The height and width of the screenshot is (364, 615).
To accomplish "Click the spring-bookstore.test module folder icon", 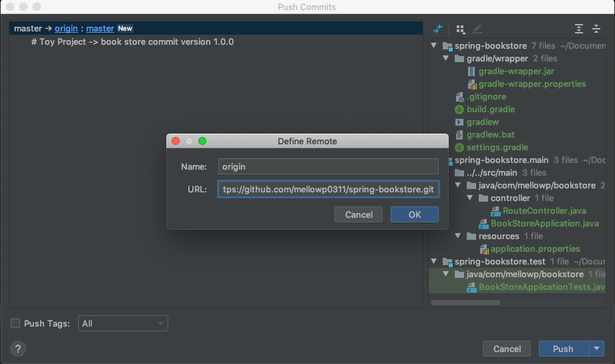I will [447, 262].
